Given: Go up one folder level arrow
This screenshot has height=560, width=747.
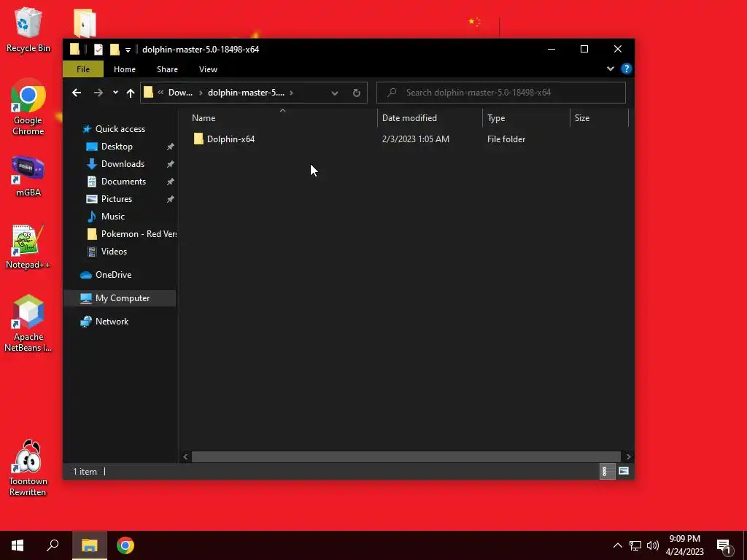Looking at the screenshot, I should pos(131,93).
